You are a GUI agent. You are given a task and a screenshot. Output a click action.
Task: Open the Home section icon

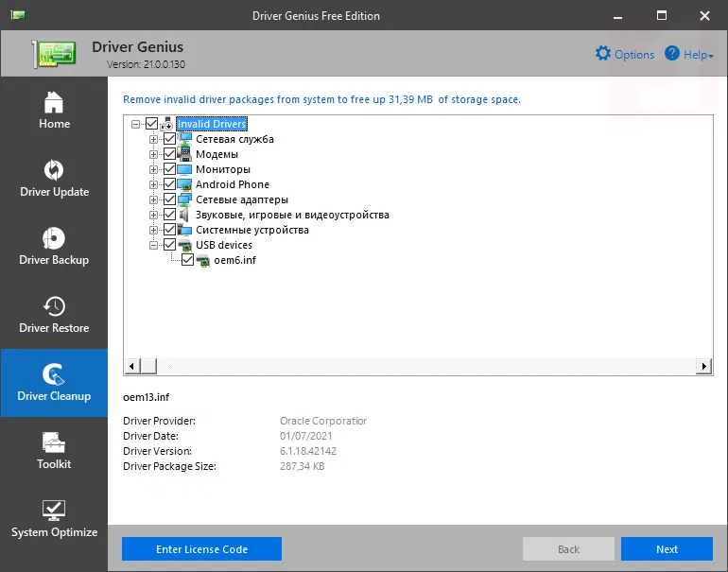(x=54, y=102)
